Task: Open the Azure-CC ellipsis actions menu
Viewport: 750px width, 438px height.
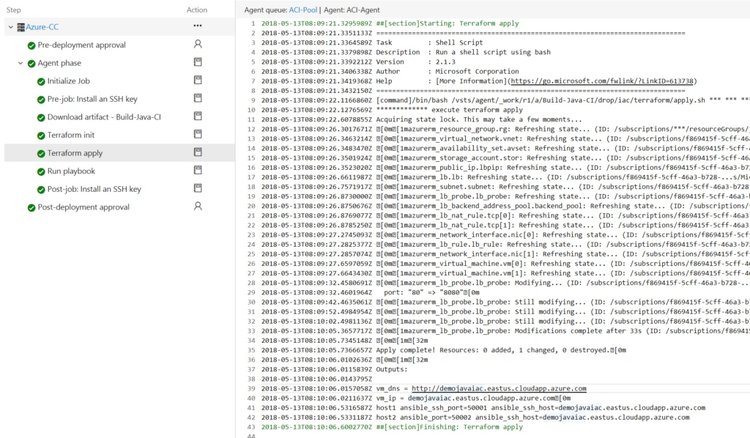Action: pyautogui.click(x=198, y=26)
